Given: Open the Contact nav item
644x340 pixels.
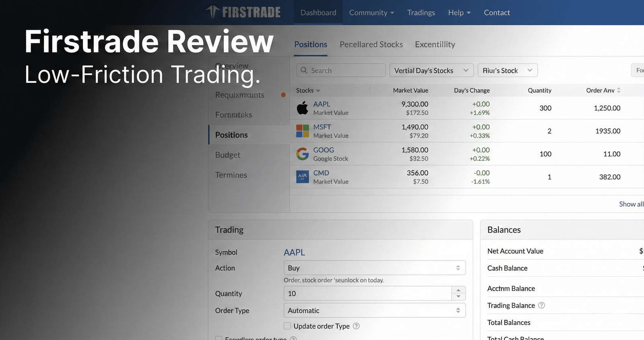Looking at the screenshot, I should pos(497,12).
